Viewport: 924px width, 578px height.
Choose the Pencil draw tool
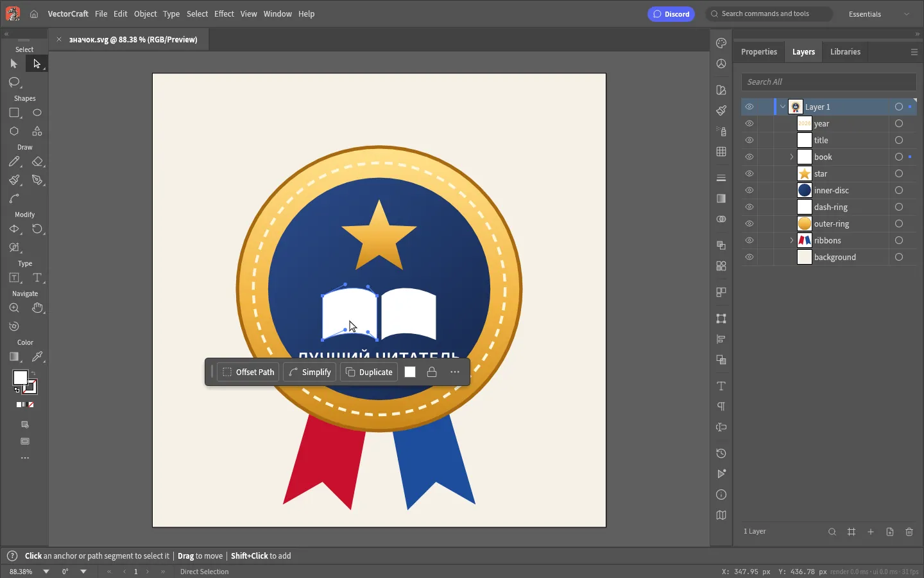tap(14, 162)
